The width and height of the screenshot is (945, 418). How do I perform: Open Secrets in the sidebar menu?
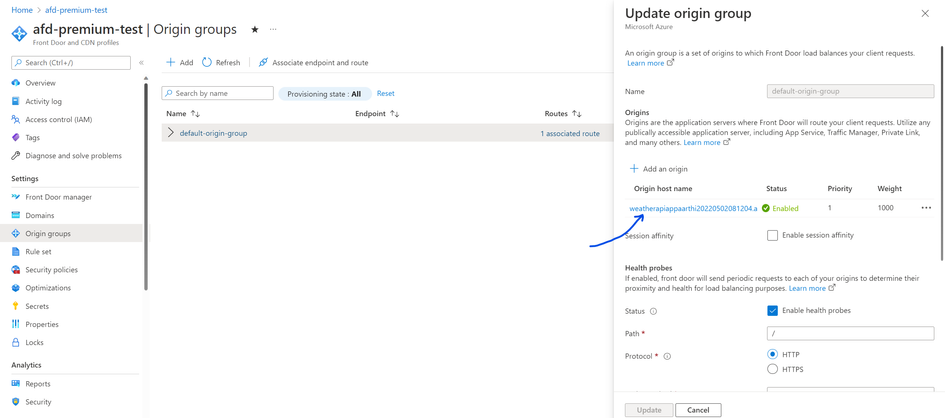coord(37,306)
